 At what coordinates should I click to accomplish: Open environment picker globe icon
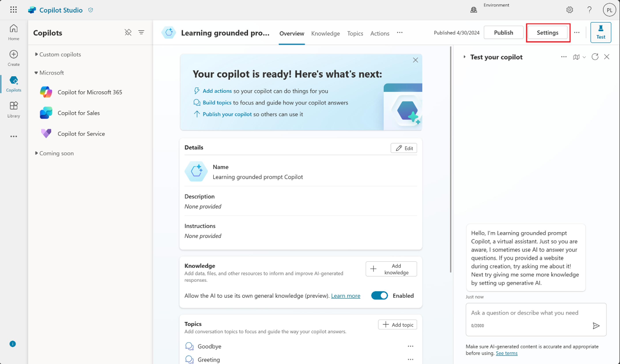(x=474, y=10)
